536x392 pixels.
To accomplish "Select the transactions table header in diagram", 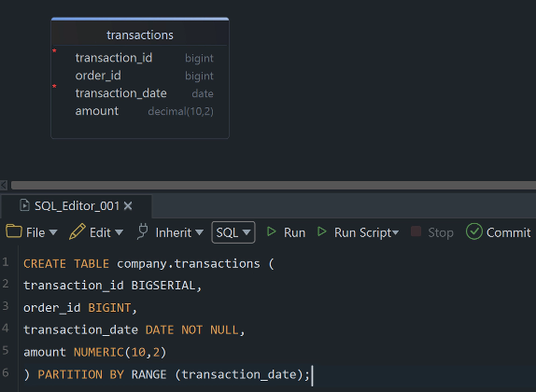I will [x=140, y=35].
